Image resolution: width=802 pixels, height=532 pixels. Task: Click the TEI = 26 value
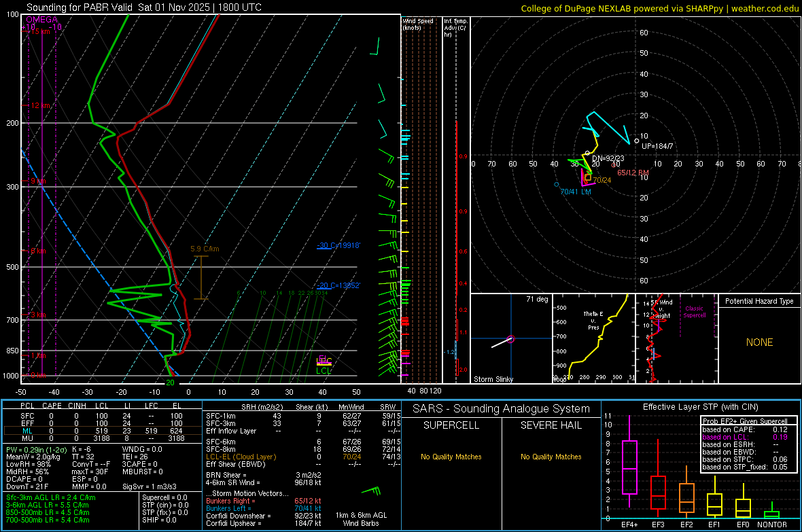[135, 457]
